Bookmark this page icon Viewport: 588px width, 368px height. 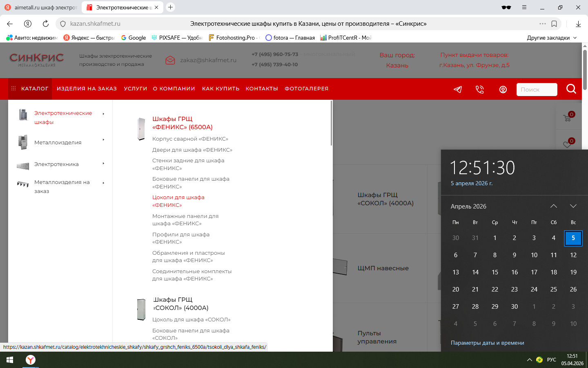pyautogui.click(x=554, y=24)
